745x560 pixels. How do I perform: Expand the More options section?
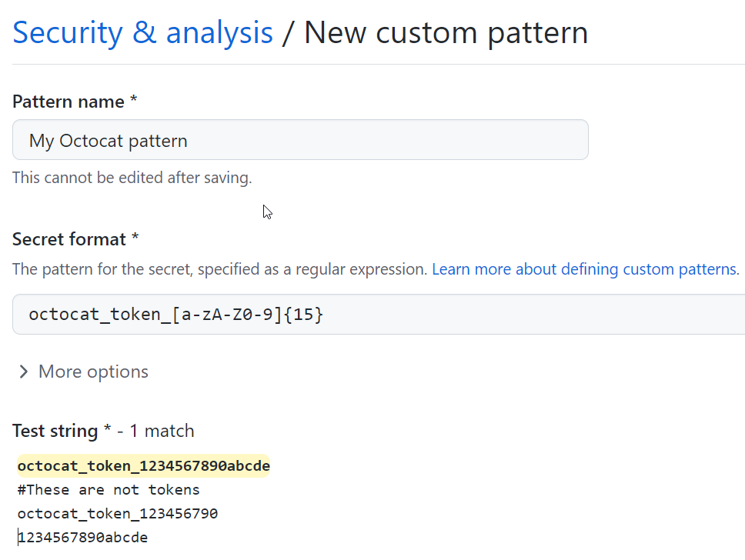tap(92, 372)
